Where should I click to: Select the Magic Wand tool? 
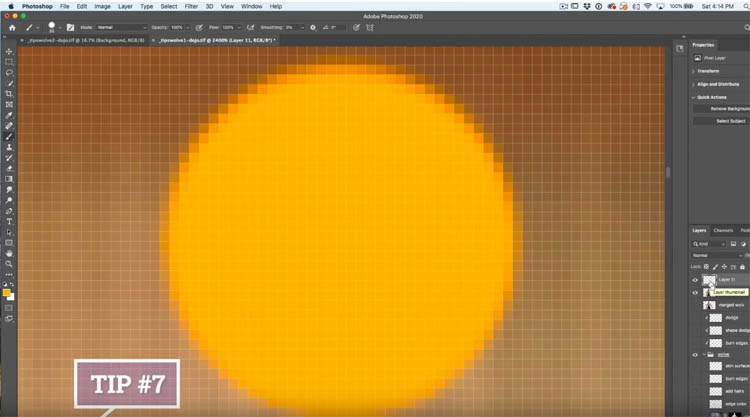9,83
